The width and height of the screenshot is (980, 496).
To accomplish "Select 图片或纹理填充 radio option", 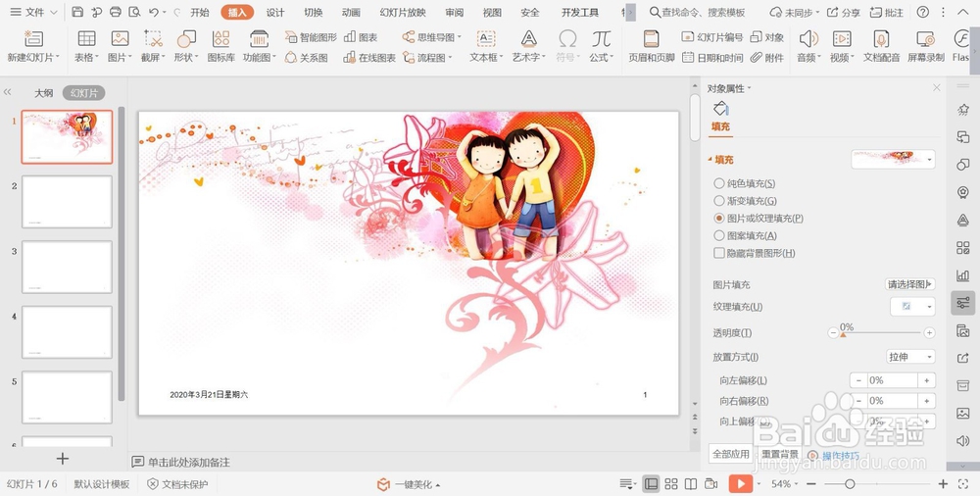I will (719, 219).
